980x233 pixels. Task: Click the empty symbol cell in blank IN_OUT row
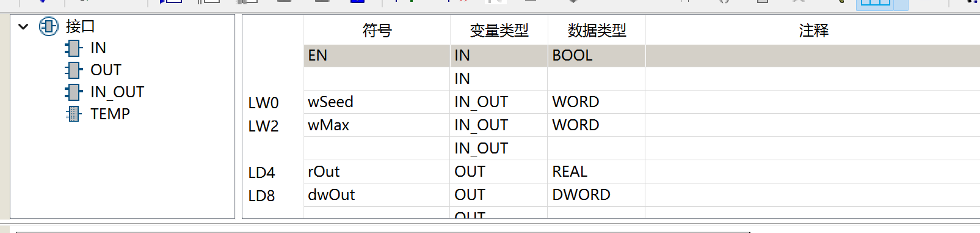[377, 149]
